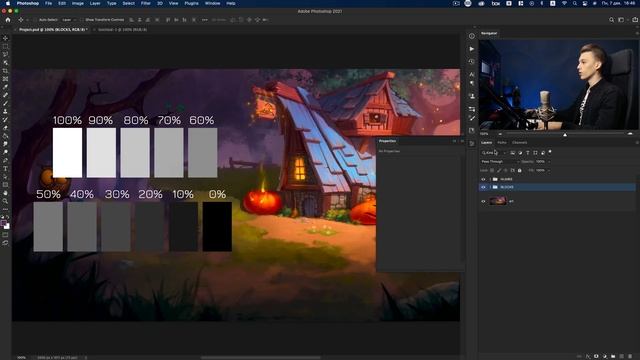Swap foreground and background colors

(8, 218)
